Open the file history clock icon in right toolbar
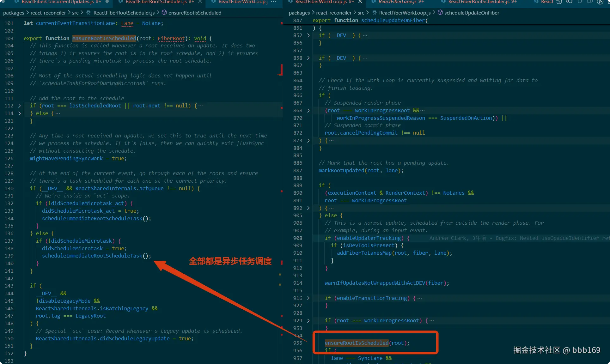The height and width of the screenshot is (364, 610). point(559,2)
